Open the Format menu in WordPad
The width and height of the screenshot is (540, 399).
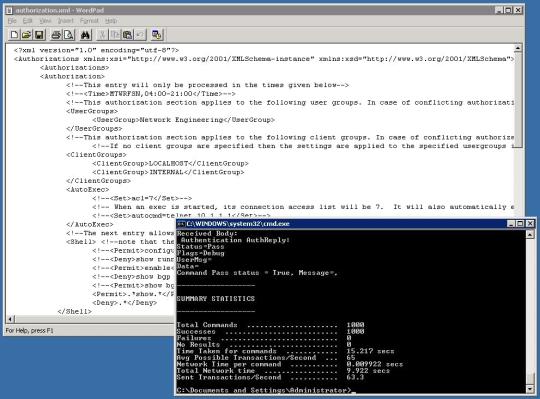[x=89, y=21]
